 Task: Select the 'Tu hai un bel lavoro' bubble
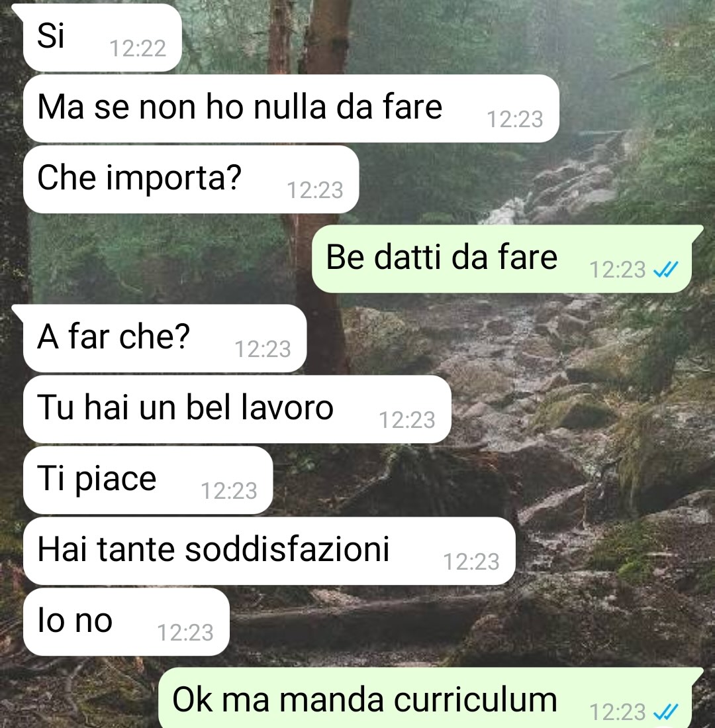pos(237,409)
